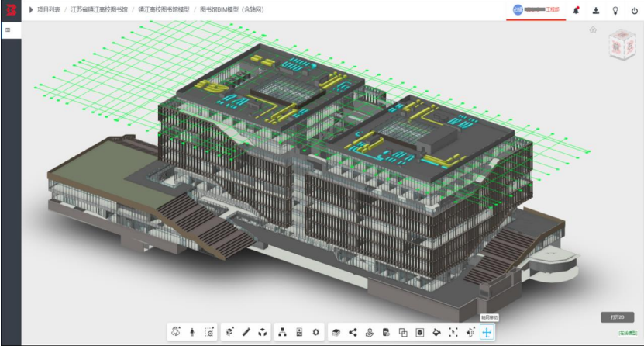Viewport: 644px width, 346px height.
Task: Toggle the left sidebar panel icon
Action: coord(8,30)
